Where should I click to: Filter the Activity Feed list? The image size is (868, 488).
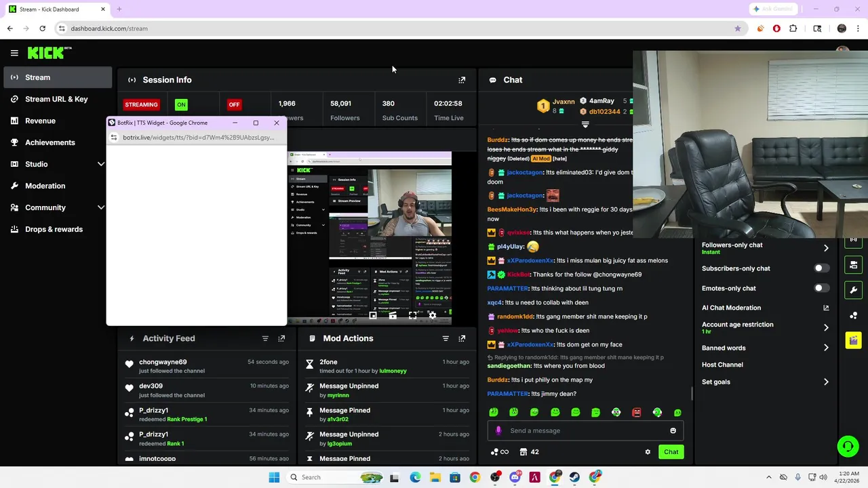pos(265,338)
